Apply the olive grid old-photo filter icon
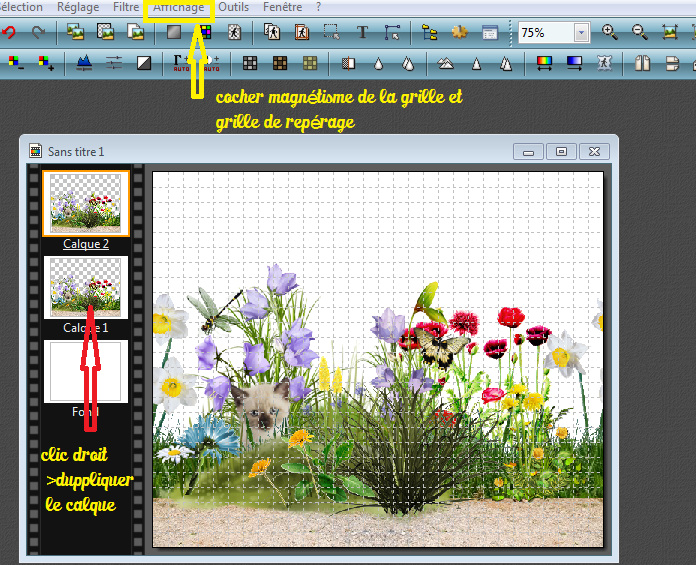Image resolution: width=696 pixels, height=565 pixels. coord(310,63)
